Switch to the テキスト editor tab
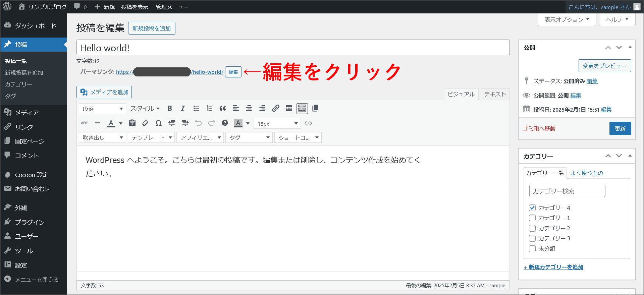 tap(495, 94)
